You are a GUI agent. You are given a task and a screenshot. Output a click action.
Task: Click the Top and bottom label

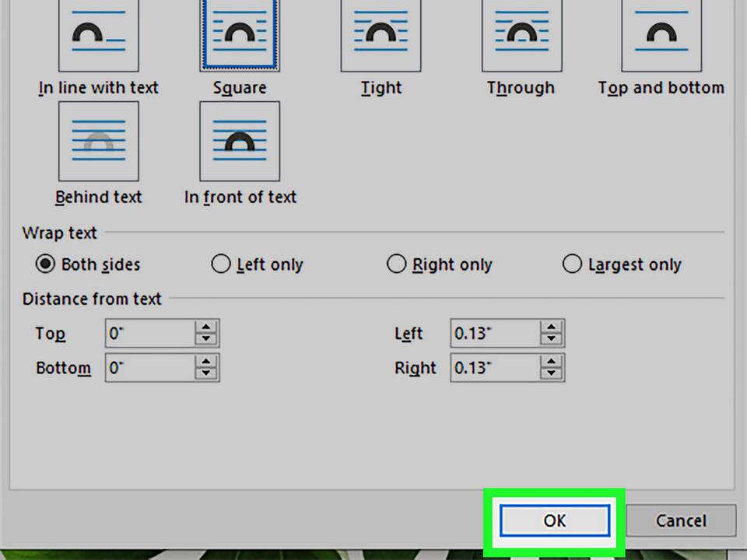pos(661,88)
